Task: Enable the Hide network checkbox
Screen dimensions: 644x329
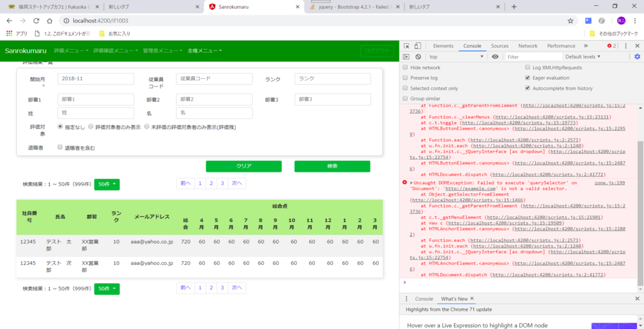Action: click(406, 67)
